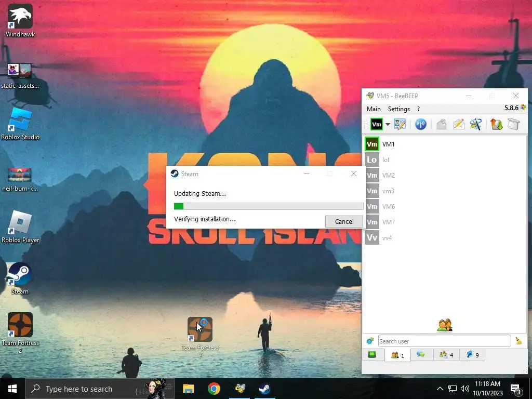532x399 pixels.
Task: Click the bucket icon in BeeBEEP toolbar
Action: [x=514, y=124]
